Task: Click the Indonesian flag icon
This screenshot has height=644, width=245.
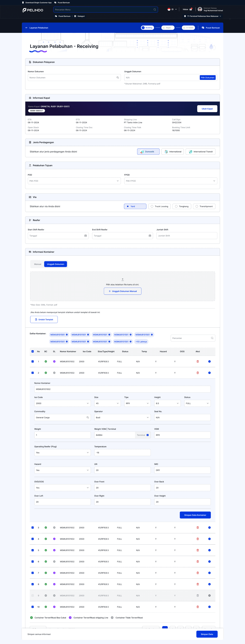Action: 169,9
